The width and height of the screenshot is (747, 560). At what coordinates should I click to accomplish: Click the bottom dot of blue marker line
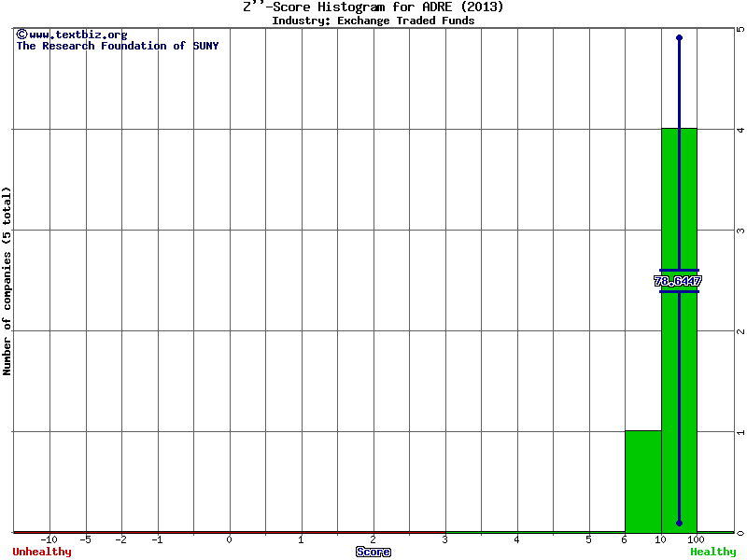(679, 524)
